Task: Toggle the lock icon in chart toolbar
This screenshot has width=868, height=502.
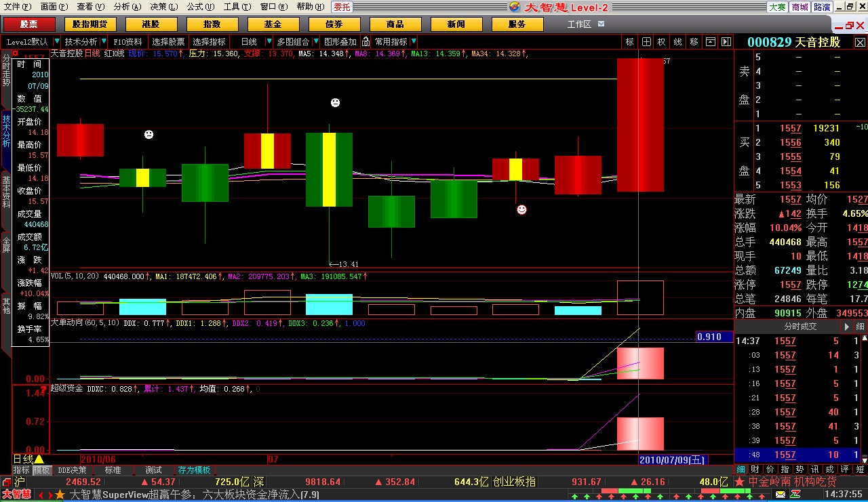Action: 366,41
